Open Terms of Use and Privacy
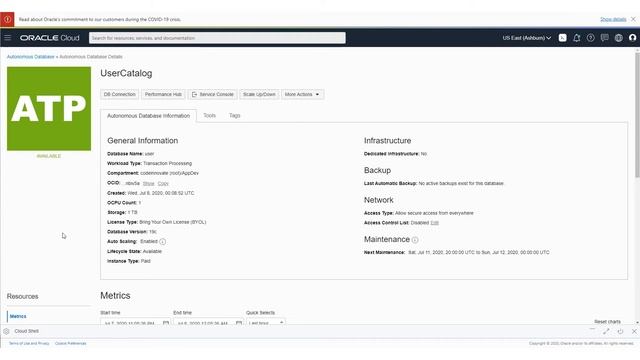 coord(29,344)
